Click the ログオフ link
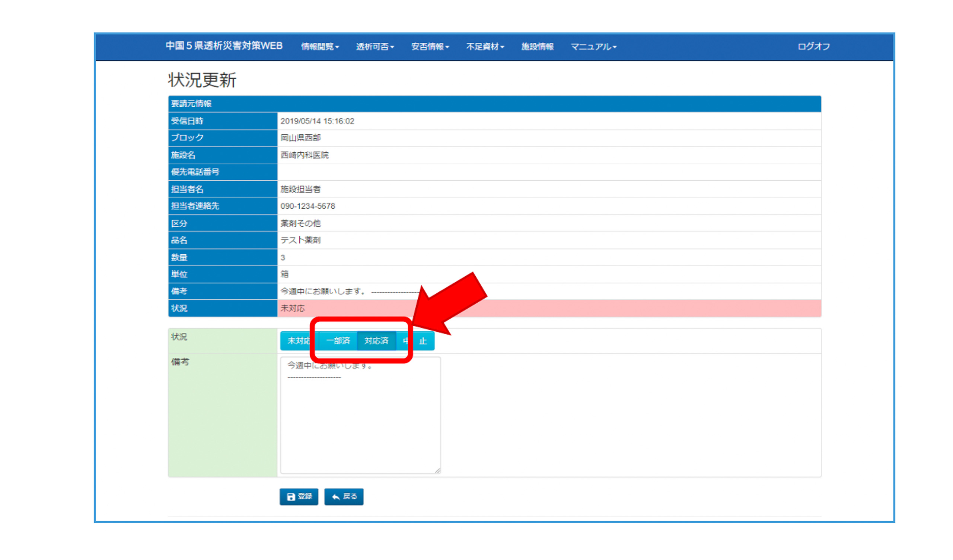Screen dimensions: 953x560 [x=813, y=46]
